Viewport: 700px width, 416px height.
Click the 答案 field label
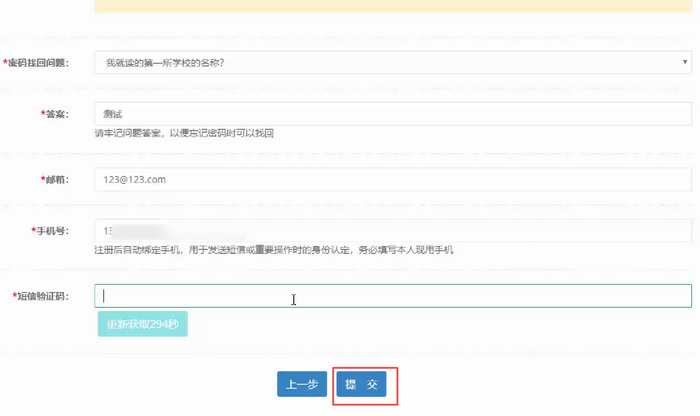pyautogui.click(x=57, y=114)
